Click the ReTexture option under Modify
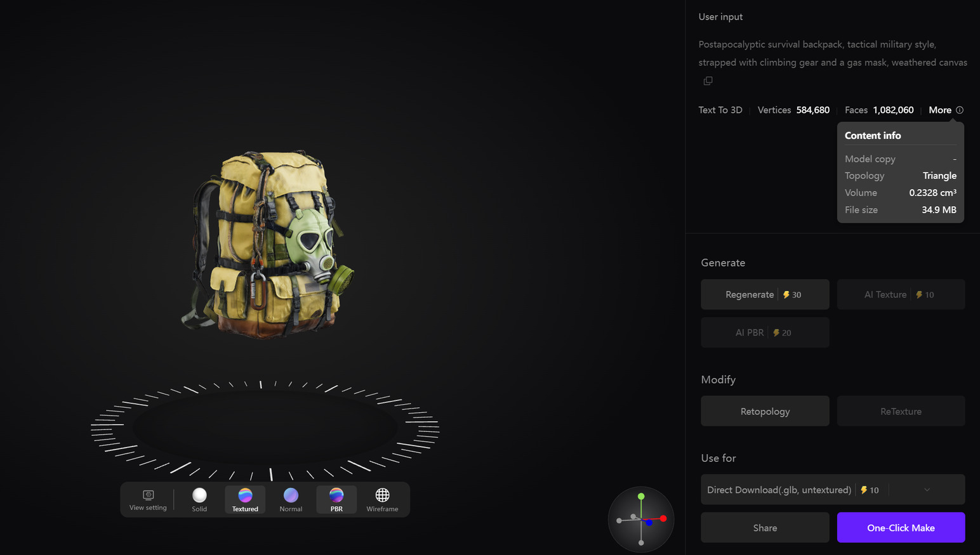Image resolution: width=980 pixels, height=555 pixels. point(901,410)
